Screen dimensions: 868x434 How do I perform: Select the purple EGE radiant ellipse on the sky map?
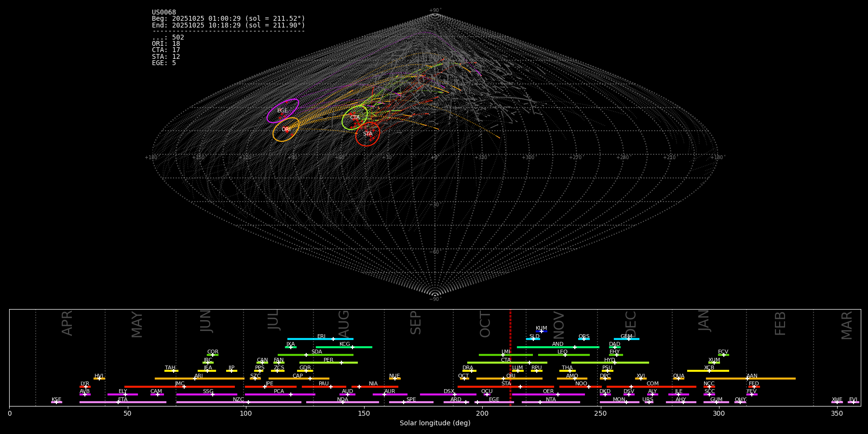283,111
